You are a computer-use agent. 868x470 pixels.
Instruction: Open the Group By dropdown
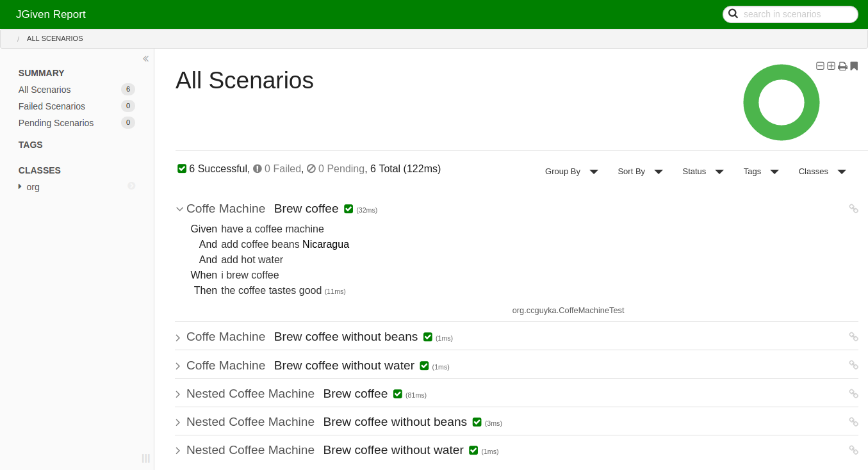click(x=571, y=172)
